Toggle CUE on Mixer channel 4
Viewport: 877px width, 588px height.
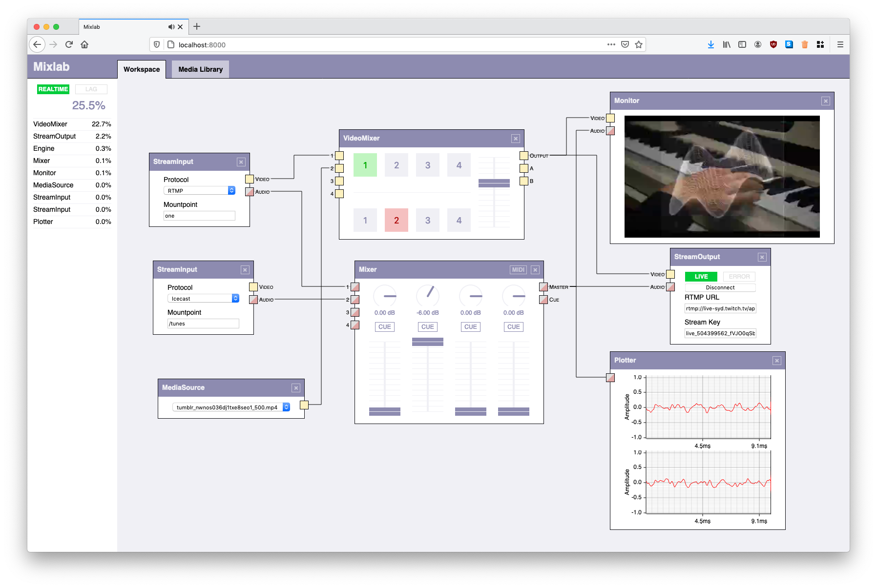click(514, 327)
